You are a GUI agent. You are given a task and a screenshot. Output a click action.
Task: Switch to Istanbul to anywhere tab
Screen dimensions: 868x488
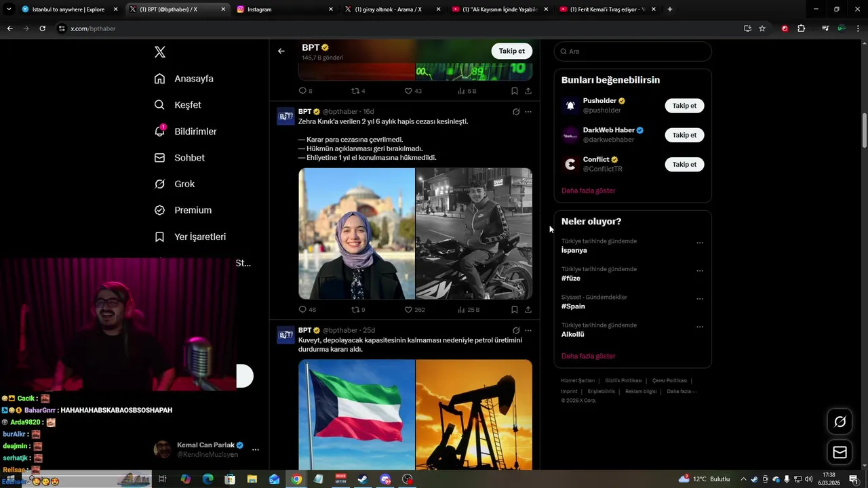(71, 9)
